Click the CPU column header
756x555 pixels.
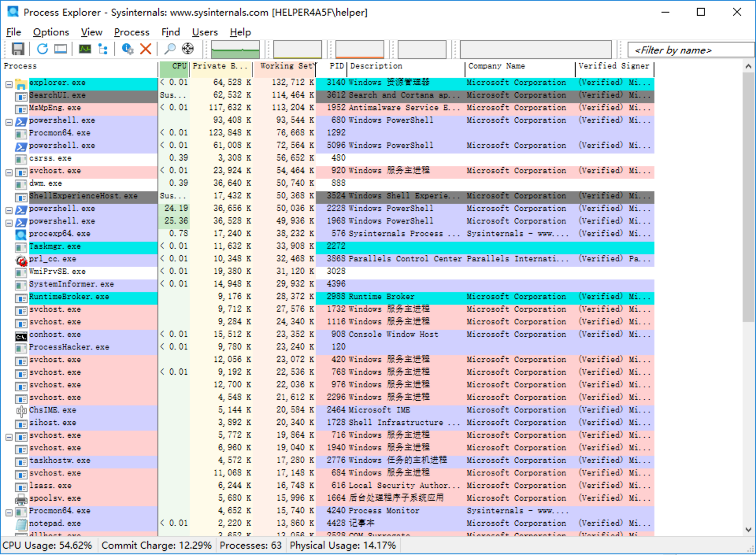tap(174, 66)
